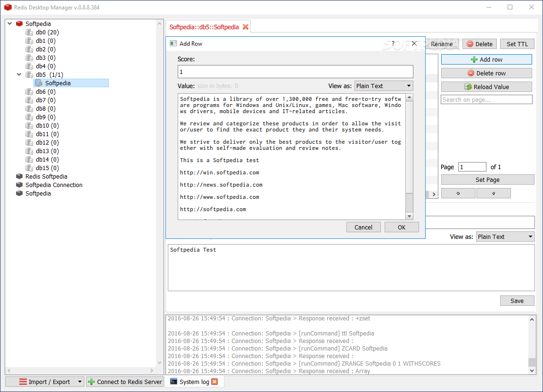
Task: Click database icon next to db10 (0)
Action: (29, 125)
